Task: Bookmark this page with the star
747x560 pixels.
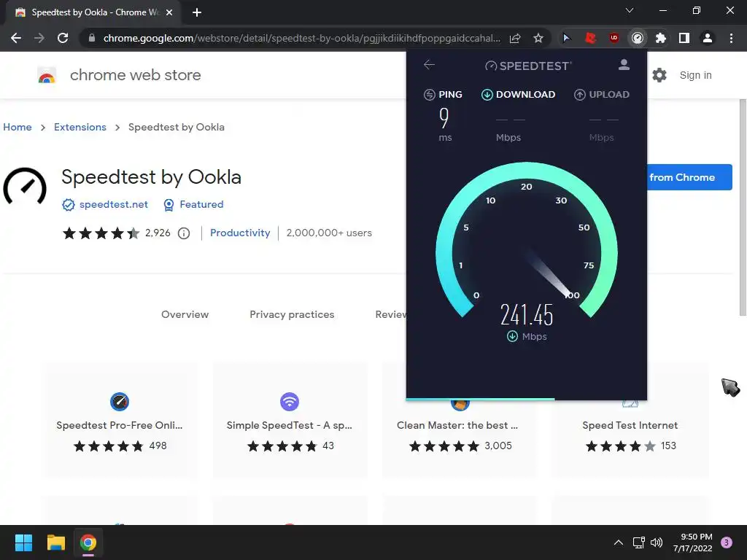Action: tap(538, 38)
